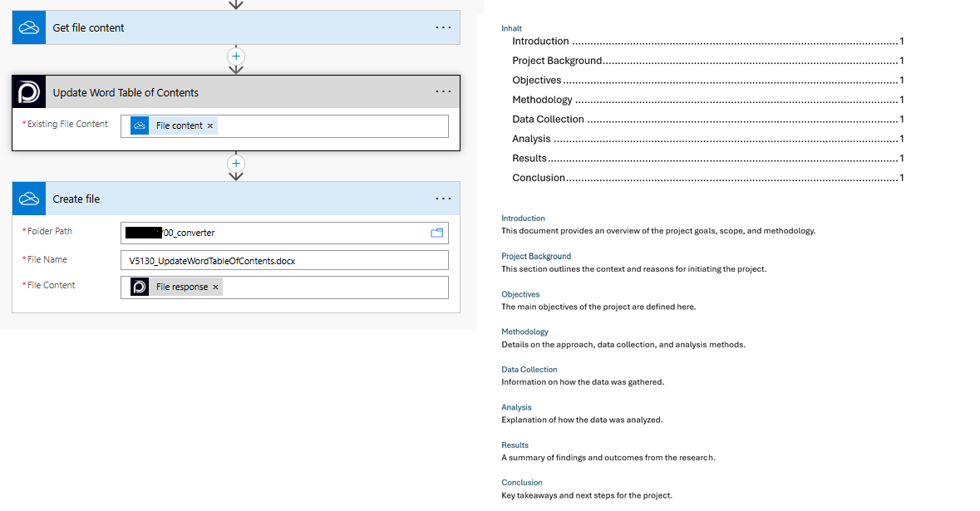
Task: Click the OneDrive icon on Create file
Action: click(x=29, y=199)
